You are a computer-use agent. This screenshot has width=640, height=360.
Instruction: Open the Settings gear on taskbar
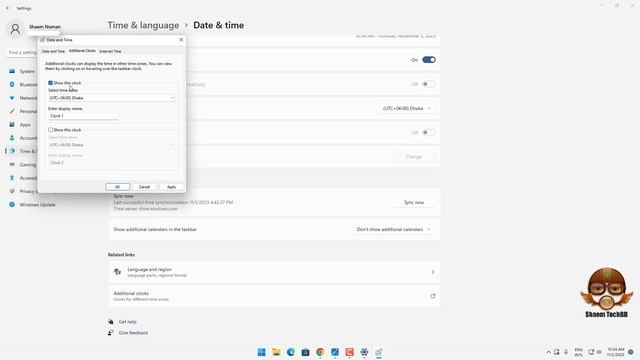[x=364, y=352]
